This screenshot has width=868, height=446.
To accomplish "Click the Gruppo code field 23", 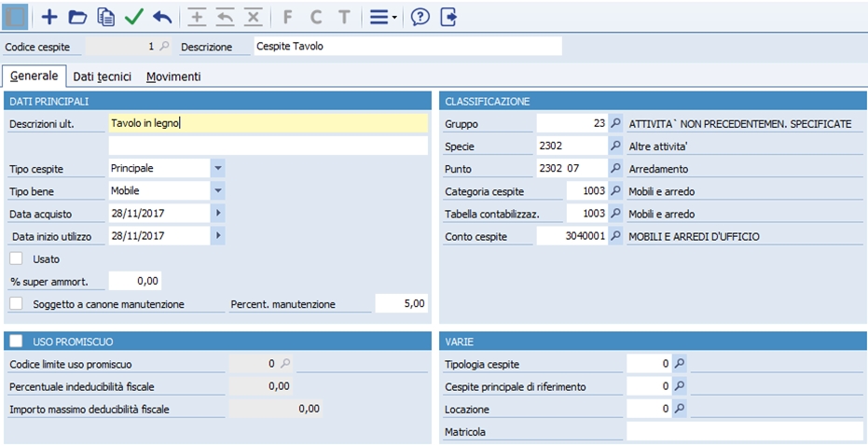I will click(x=572, y=123).
